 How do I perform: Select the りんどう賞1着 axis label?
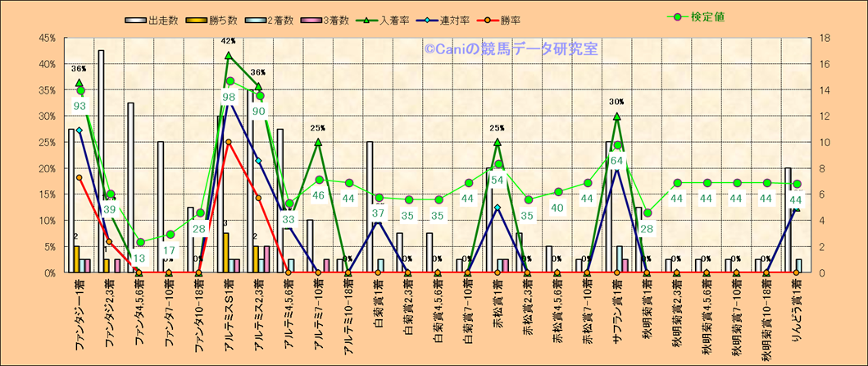[795, 315]
